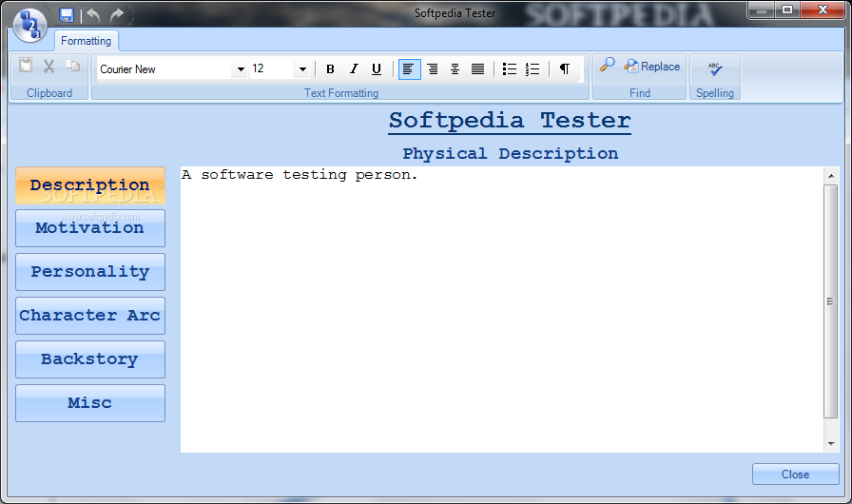Click the scrollbar up arrow
This screenshot has height=504, width=852.
(831, 175)
